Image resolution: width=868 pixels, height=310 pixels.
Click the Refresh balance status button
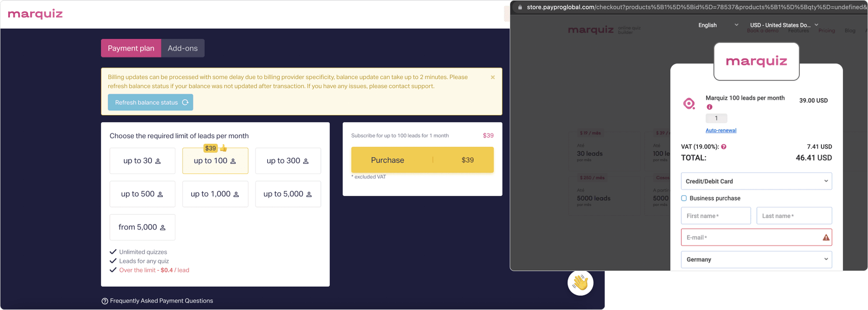pyautogui.click(x=150, y=103)
